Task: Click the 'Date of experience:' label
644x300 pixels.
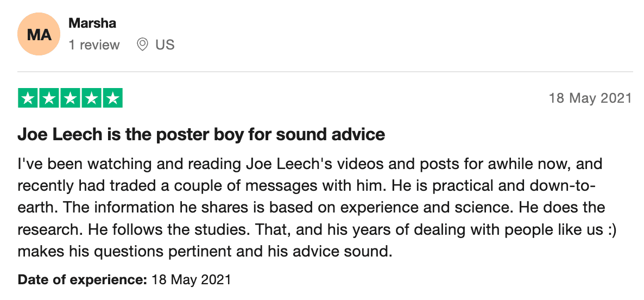Action: tap(82, 280)
